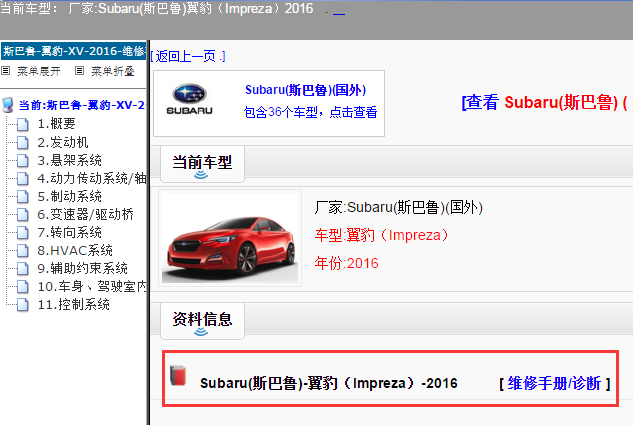Select the 当前车型 section tab
This screenshot has height=425, width=633.
(202, 163)
